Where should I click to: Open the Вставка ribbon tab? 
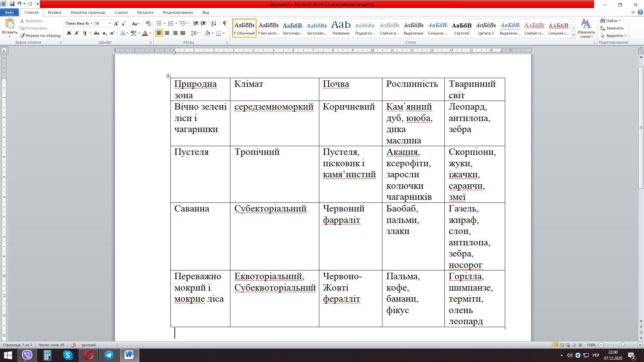[54, 12]
